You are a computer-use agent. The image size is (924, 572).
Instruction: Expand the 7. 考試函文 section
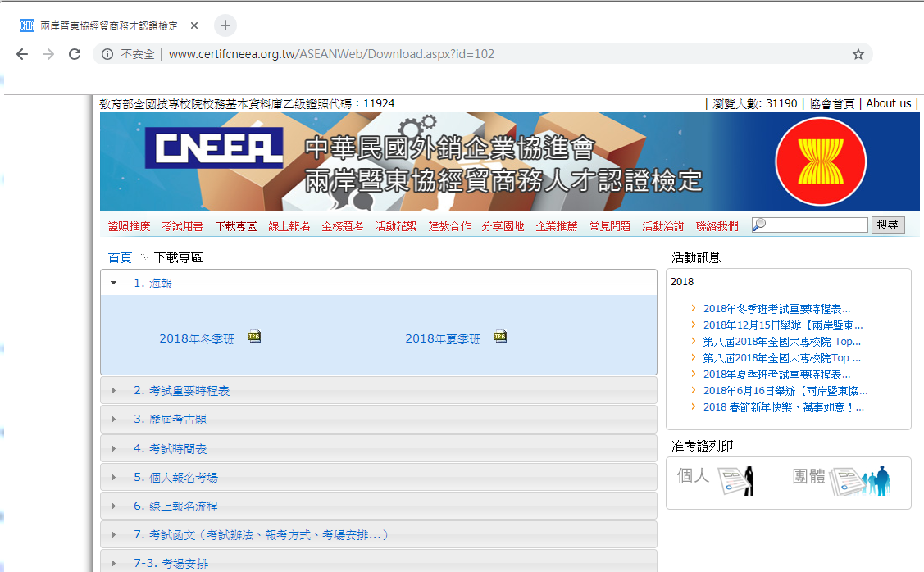pos(378,535)
